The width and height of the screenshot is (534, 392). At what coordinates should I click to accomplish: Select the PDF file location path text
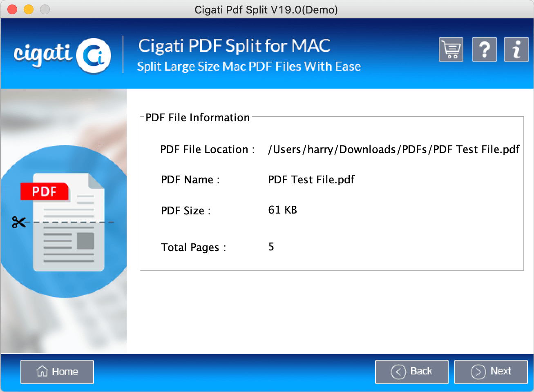(x=394, y=149)
